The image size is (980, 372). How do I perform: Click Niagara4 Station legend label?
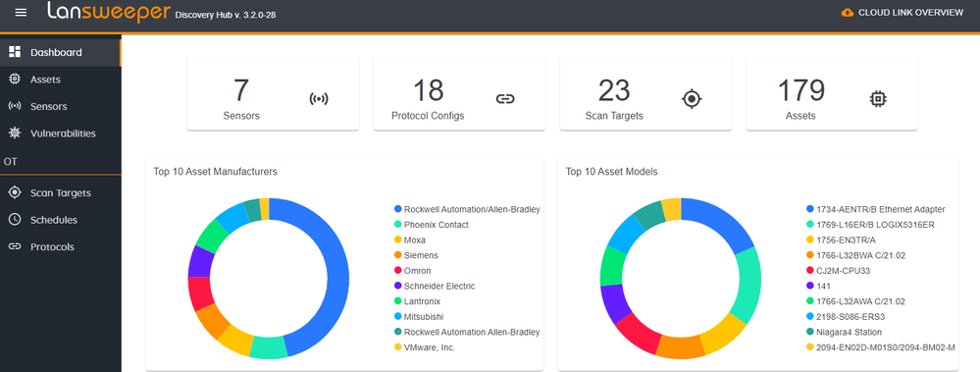click(x=850, y=332)
